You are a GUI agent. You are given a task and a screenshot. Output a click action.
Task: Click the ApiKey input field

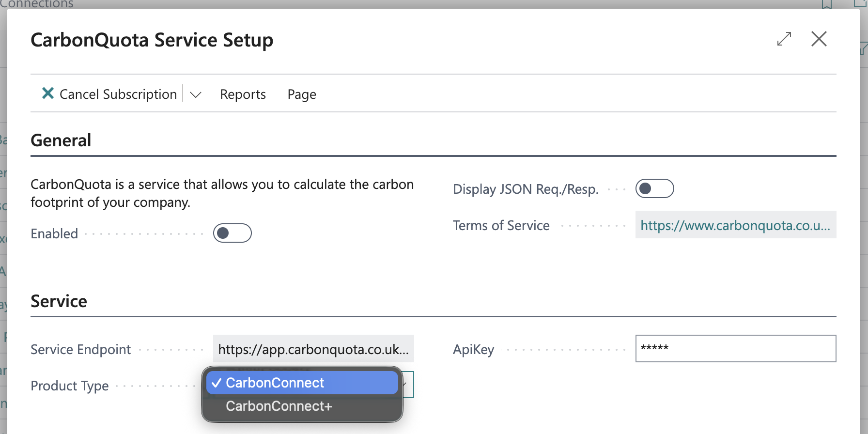coord(736,348)
